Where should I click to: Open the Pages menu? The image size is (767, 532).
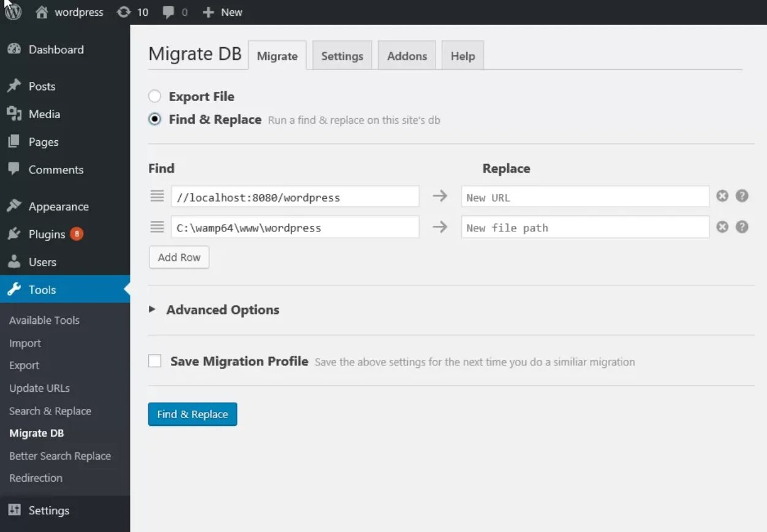click(65, 142)
